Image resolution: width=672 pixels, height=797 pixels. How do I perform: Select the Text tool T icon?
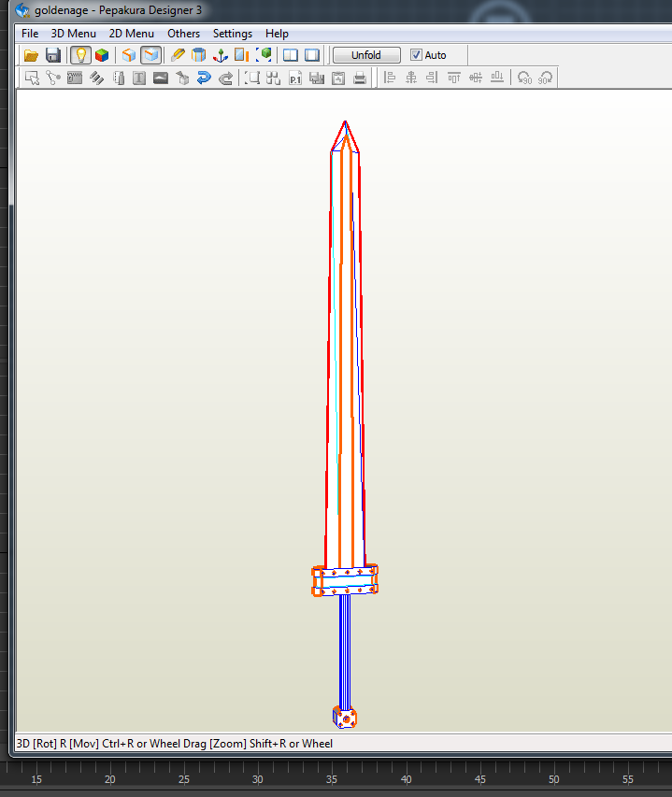[139, 78]
